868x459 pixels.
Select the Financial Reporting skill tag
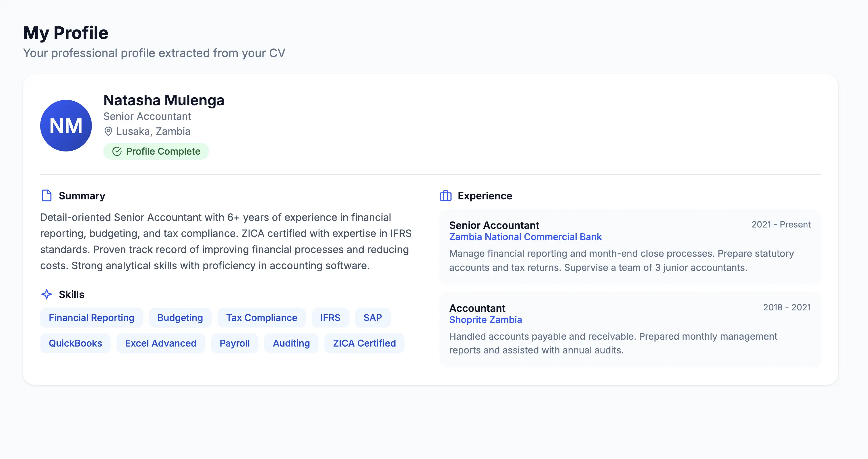(x=92, y=318)
